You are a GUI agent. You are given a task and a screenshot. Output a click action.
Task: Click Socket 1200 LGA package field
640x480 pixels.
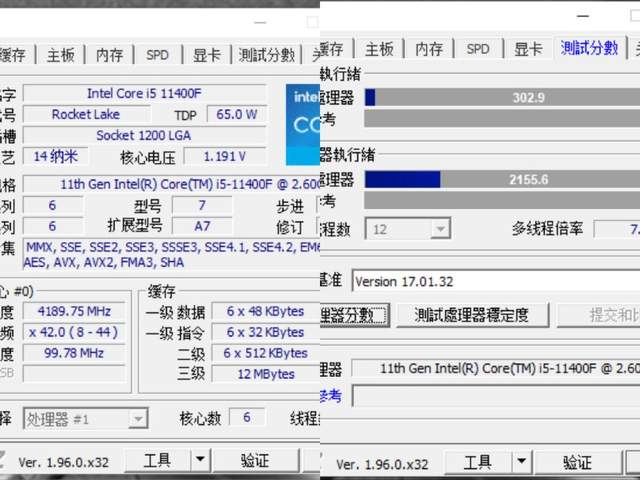click(144, 135)
